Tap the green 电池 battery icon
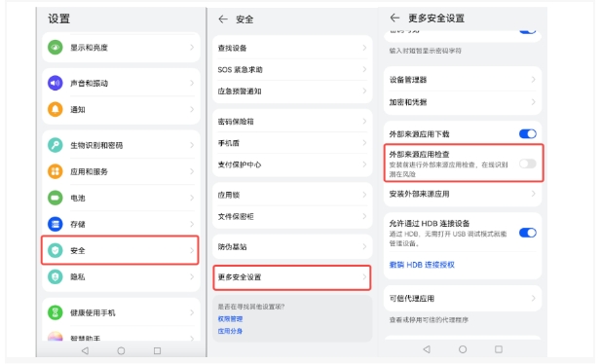The width and height of the screenshot is (600, 364). [56, 198]
